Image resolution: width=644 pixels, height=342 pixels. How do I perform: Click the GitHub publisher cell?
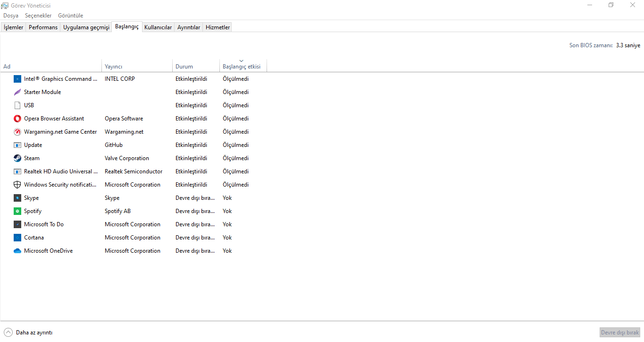(x=114, y=145)
